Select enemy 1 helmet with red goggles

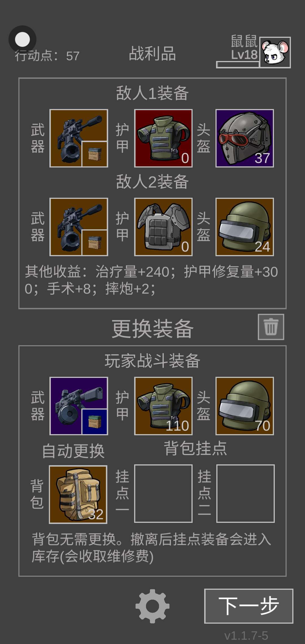(x=245, y=138)
